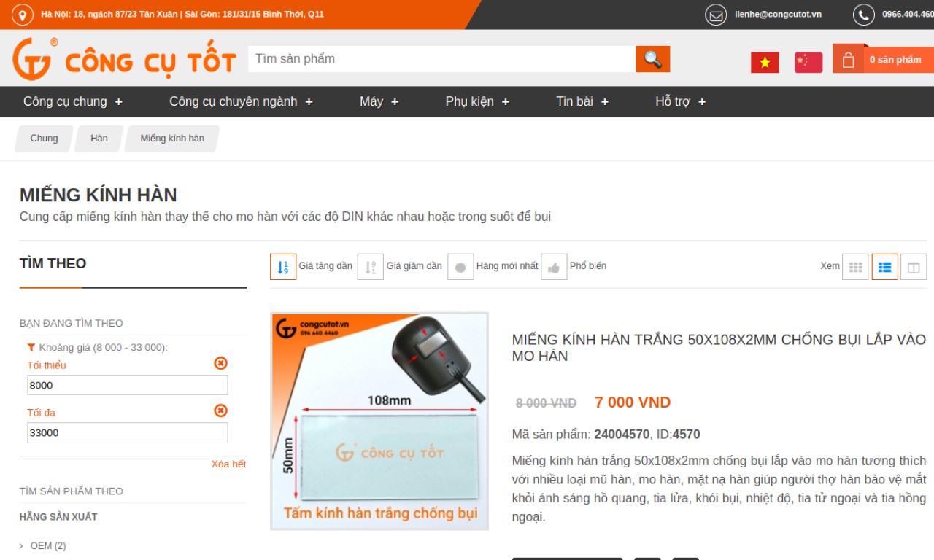The image size is (934, 560).
Task: Expand the Máy menu
Action: click(379, 101)
